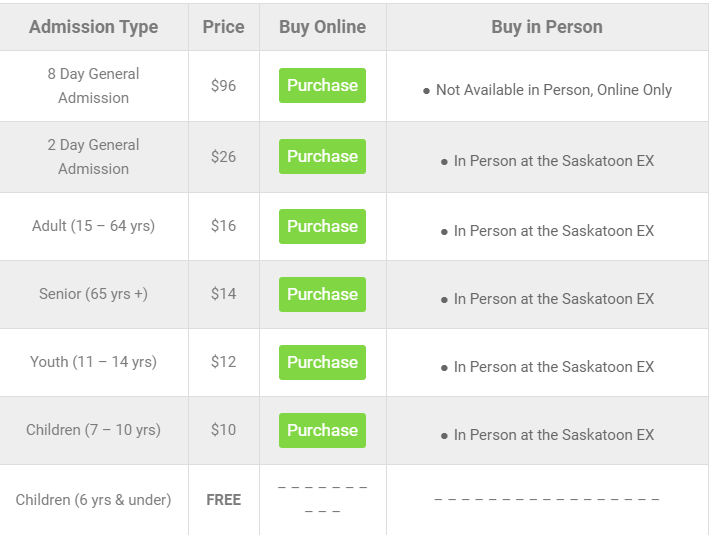
Task: Click "Not Available in Person, Online Only" text
Action: (553, 90)
